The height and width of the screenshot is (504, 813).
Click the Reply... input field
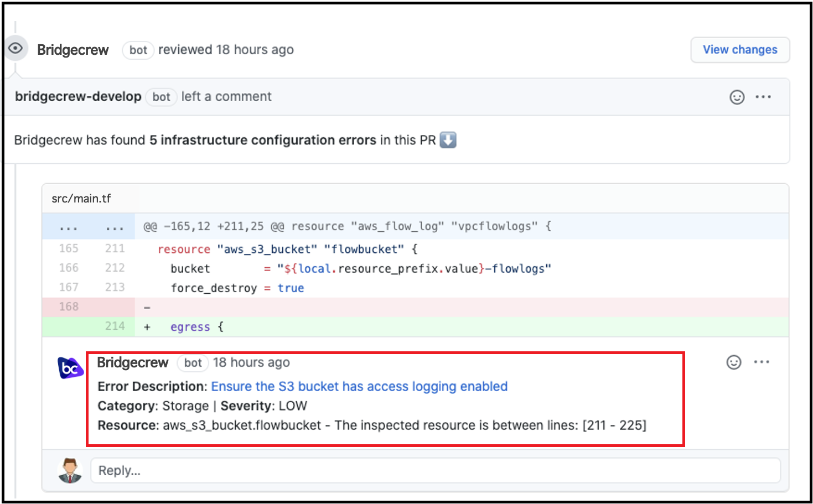coord(436,471)
